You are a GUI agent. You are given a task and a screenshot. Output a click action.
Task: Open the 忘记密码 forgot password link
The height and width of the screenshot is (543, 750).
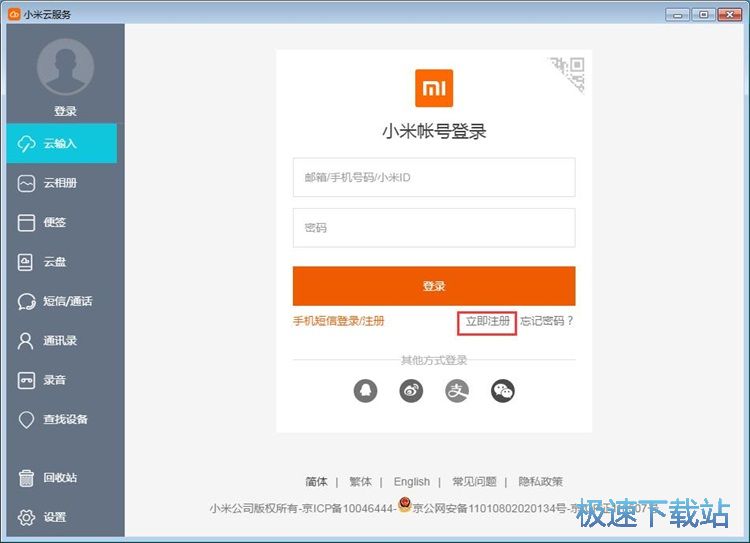(x=547, y=321)
